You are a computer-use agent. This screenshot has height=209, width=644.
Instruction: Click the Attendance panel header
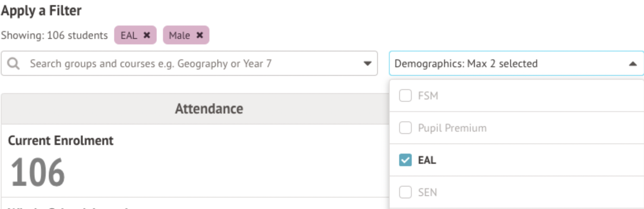click(x=209, y=109)
